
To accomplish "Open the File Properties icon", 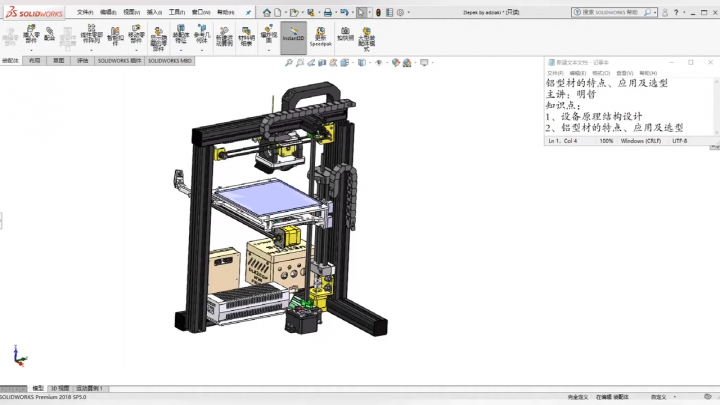I will 389,12.
